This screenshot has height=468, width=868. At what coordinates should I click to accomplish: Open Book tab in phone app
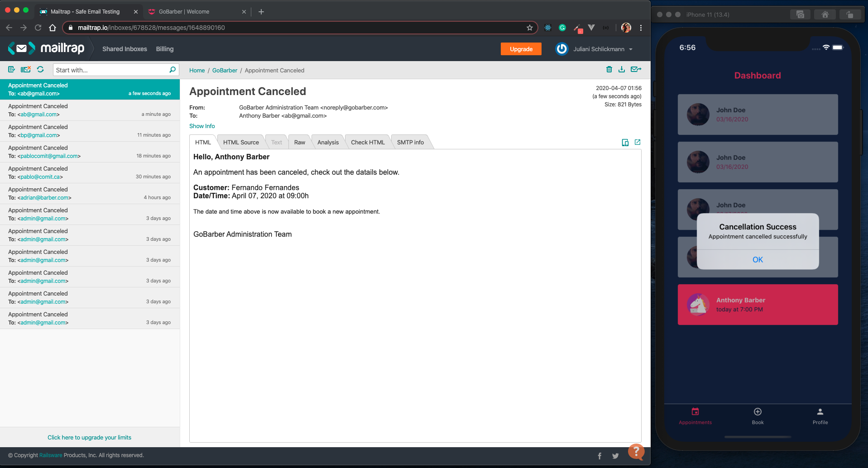point(758,416)
